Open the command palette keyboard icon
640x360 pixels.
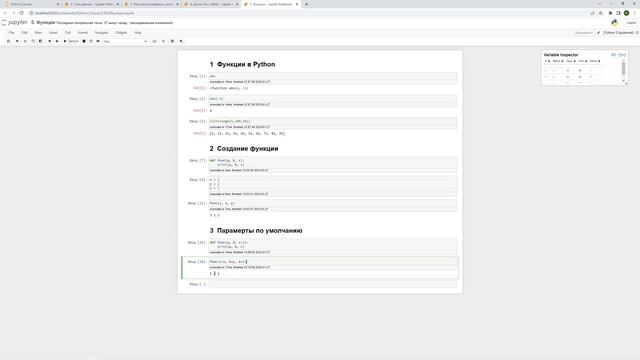click(154, 41)
